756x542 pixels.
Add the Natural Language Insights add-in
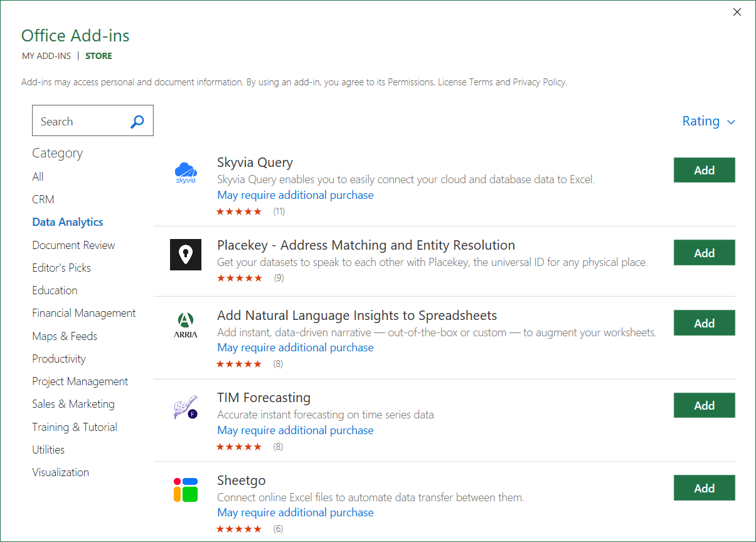coord(704,323)
